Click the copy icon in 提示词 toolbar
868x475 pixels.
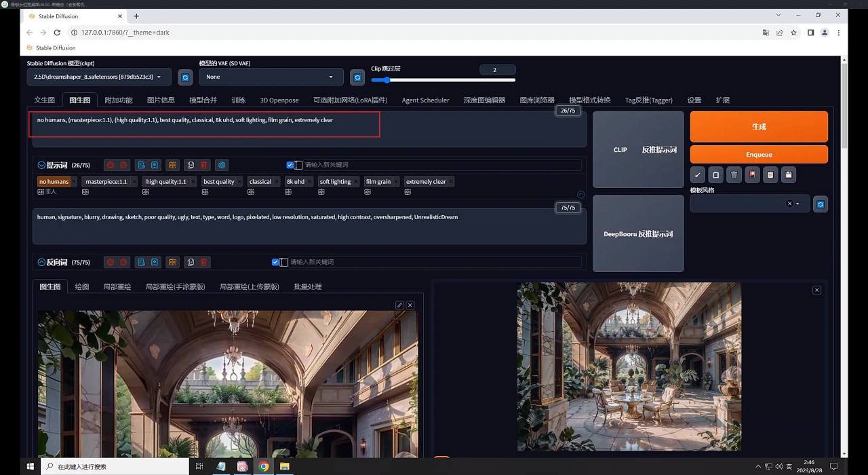(191, 165)
